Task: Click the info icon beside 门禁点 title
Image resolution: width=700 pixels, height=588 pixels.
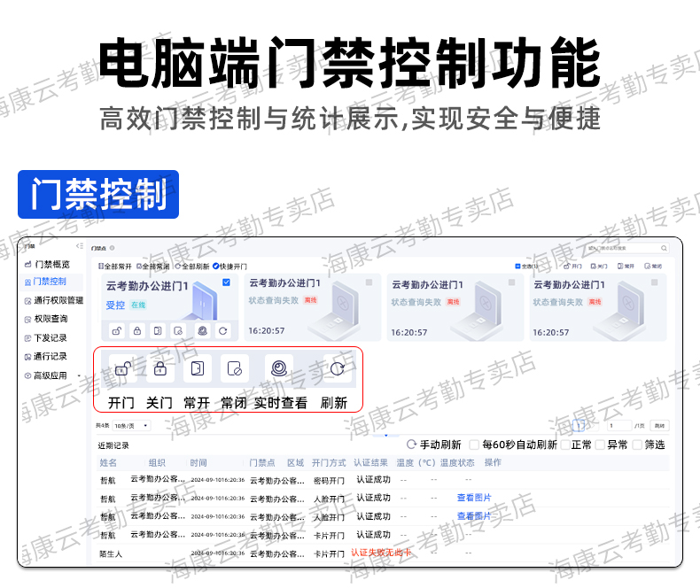Action: tap(112, 248)
